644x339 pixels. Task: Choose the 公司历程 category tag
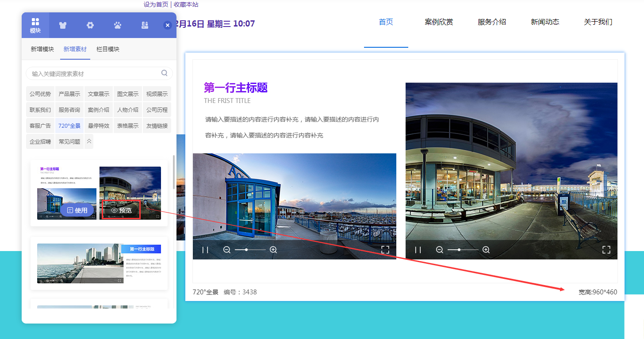coord(157,110)
